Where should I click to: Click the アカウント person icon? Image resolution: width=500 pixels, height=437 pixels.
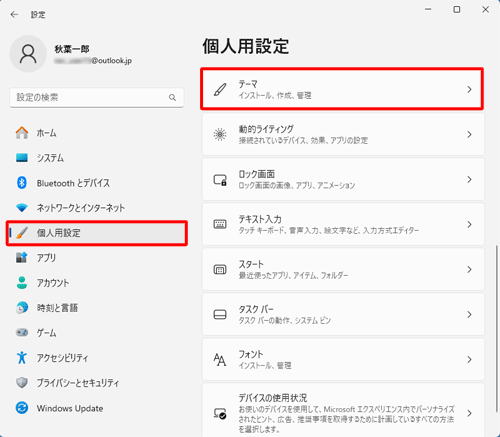tap(22, 283)
